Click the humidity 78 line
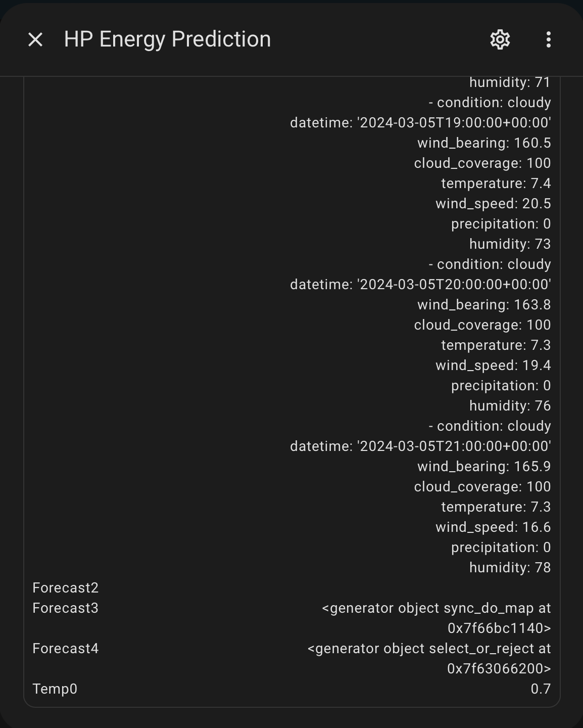The width and height of the screenshot is (583, 728). 509,568
